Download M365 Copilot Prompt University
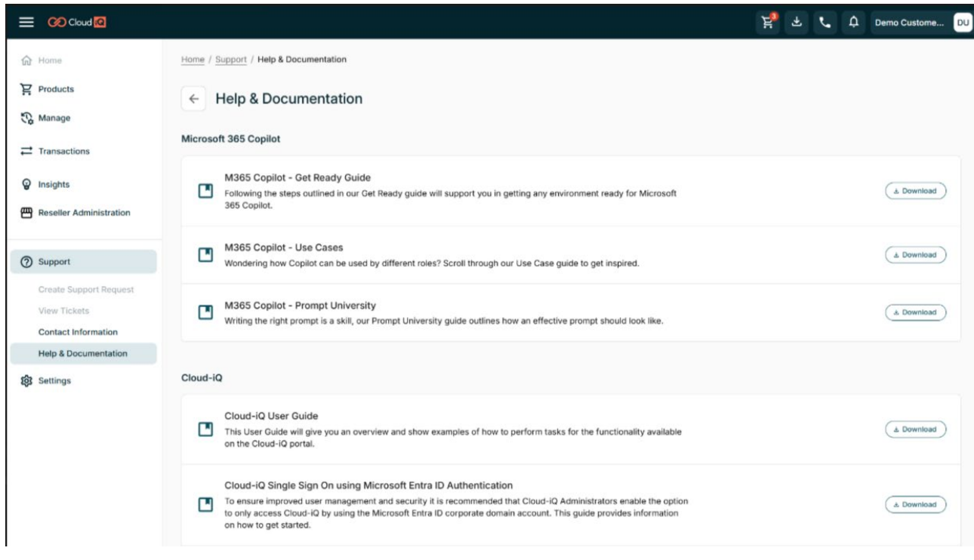This screenshot has height=560, width=974. tap(915, 312)
